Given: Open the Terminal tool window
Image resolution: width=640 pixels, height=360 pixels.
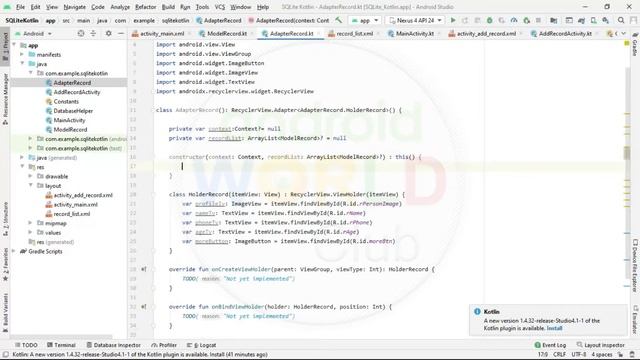Looking at the screenshot, I should [61, 345].
